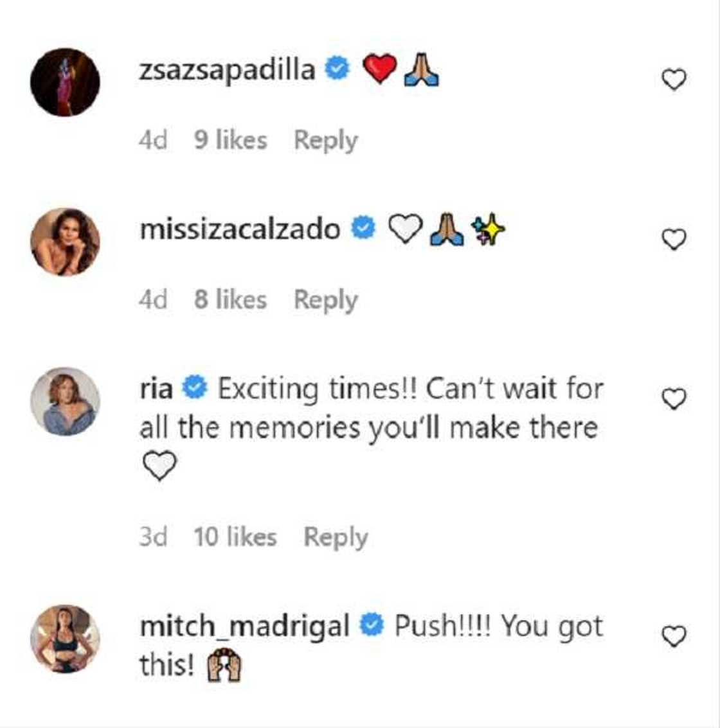
Task: Click the mitch_madrigal username
Action: point(244,625)
